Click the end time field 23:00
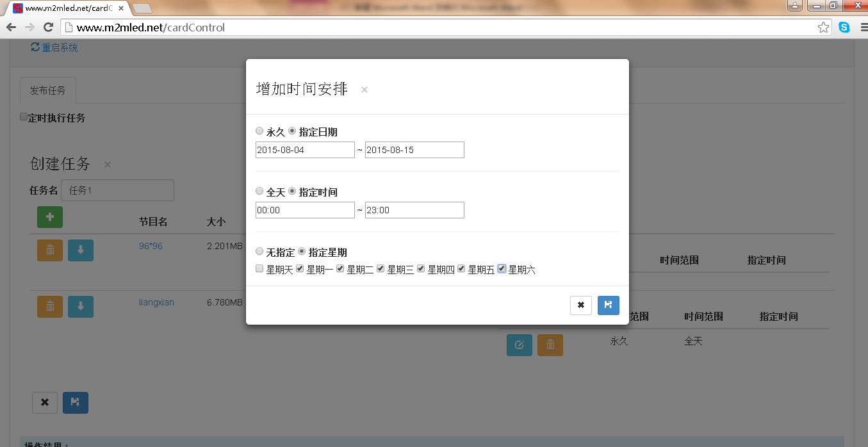 [x=414, y=210]
